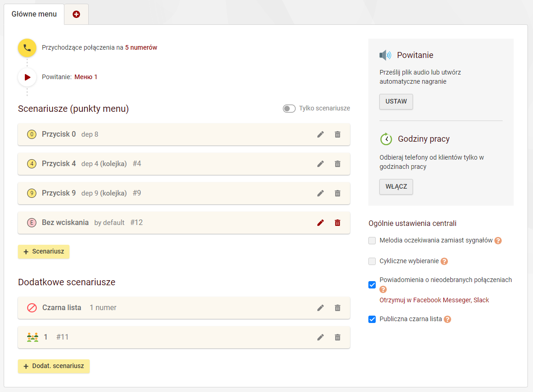Play the greeting with the red play icon

[x=27, y=77]
